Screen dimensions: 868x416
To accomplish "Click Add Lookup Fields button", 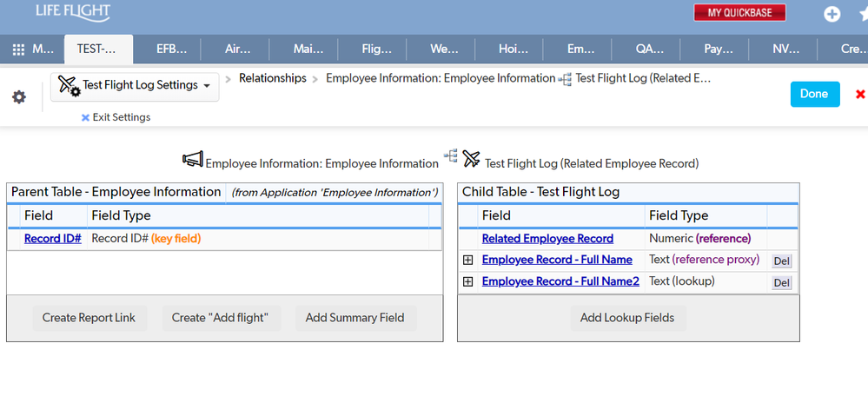I will [627, 318].
